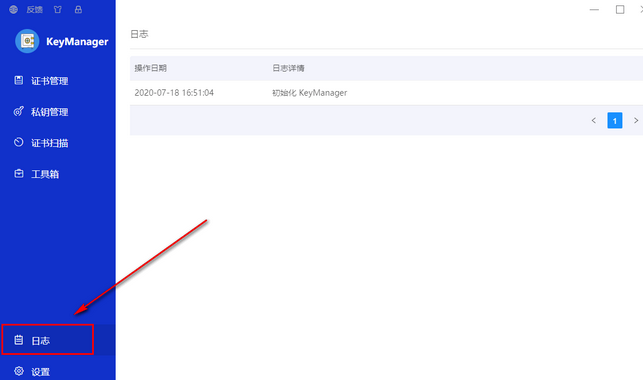This screenshot has width=643, height=380.
Task: Click the KeyManager logo icon
Action: (27, 41)
